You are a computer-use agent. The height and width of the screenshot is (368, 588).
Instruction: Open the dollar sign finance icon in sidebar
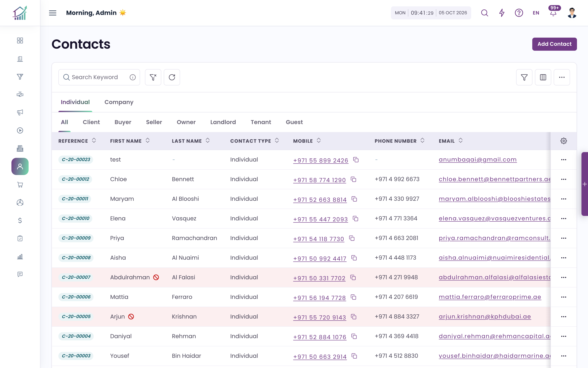click(20, 221)
